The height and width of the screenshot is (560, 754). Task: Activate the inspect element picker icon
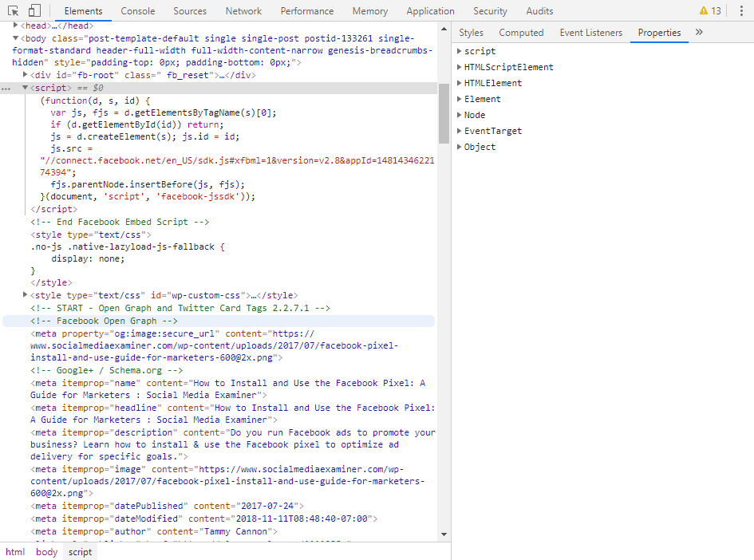(13, 10)
